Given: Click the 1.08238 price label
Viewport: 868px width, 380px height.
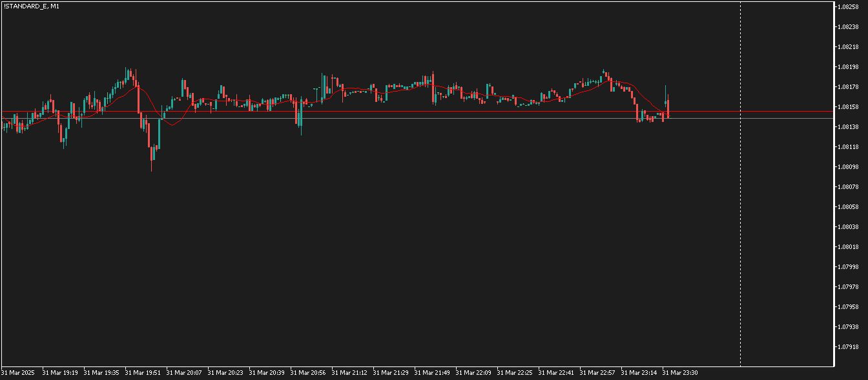Looking at the screenshot, I should 847,27.
